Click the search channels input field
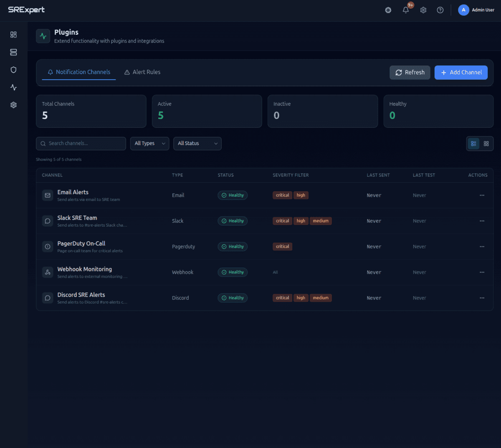Image resolution: width=501 pixels, height=448 pixels. 81,143
